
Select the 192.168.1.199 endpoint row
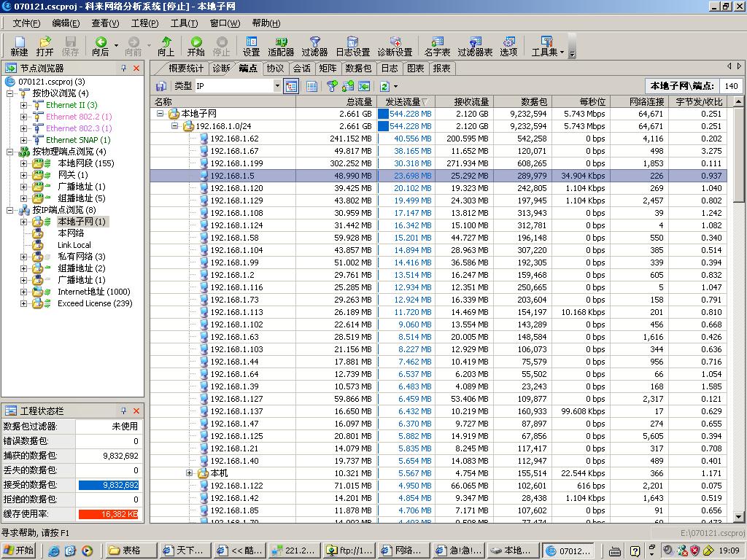(x=236, y=163)
